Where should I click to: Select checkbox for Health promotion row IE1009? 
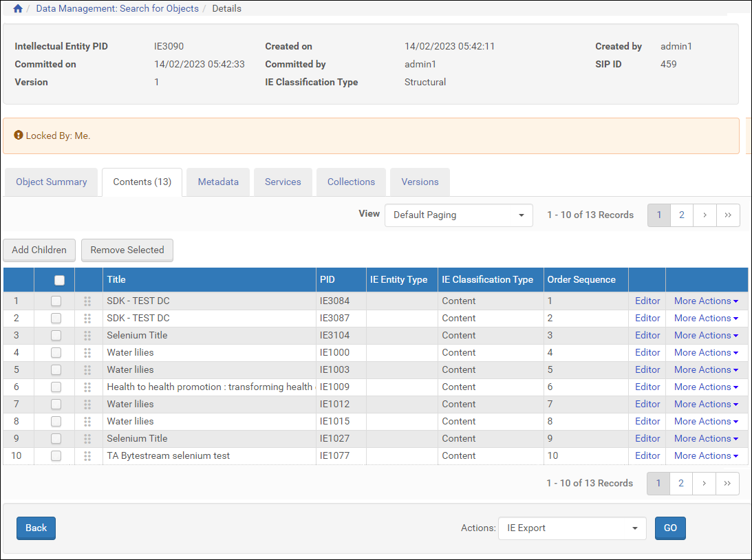tap(56, 387)
